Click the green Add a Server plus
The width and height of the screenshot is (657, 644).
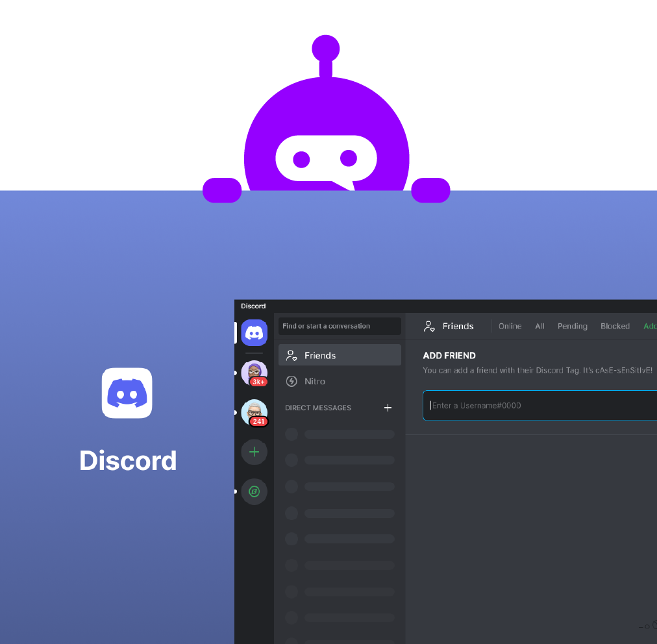point(254,452)
